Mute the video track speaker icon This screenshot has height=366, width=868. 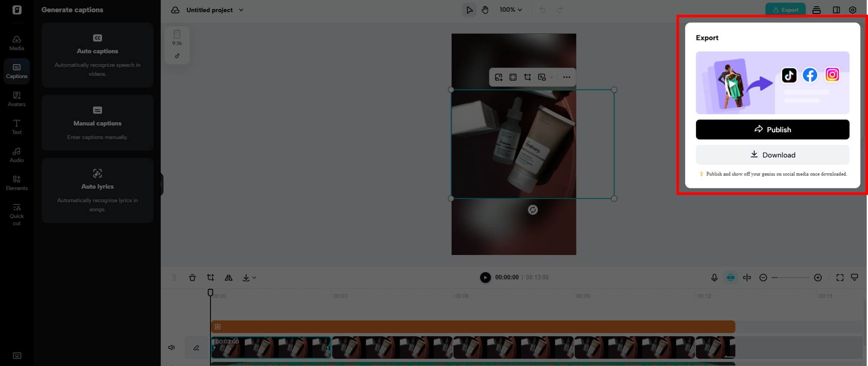(x=172, y=347)
